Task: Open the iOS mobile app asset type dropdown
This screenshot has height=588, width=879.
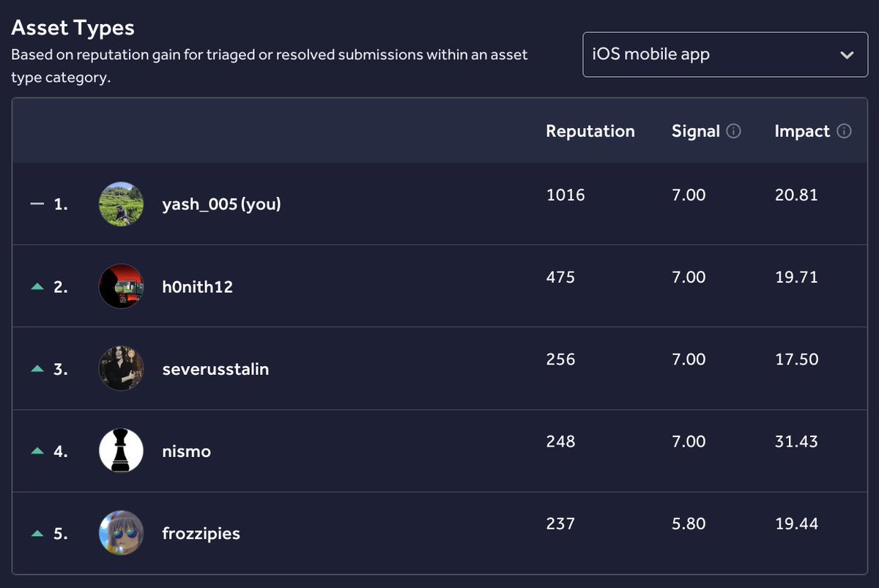Action: pos(725,54)
